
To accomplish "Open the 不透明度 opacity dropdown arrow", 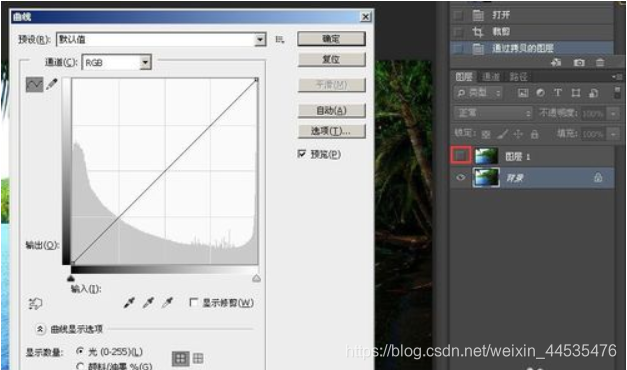I will click(613, 114).
